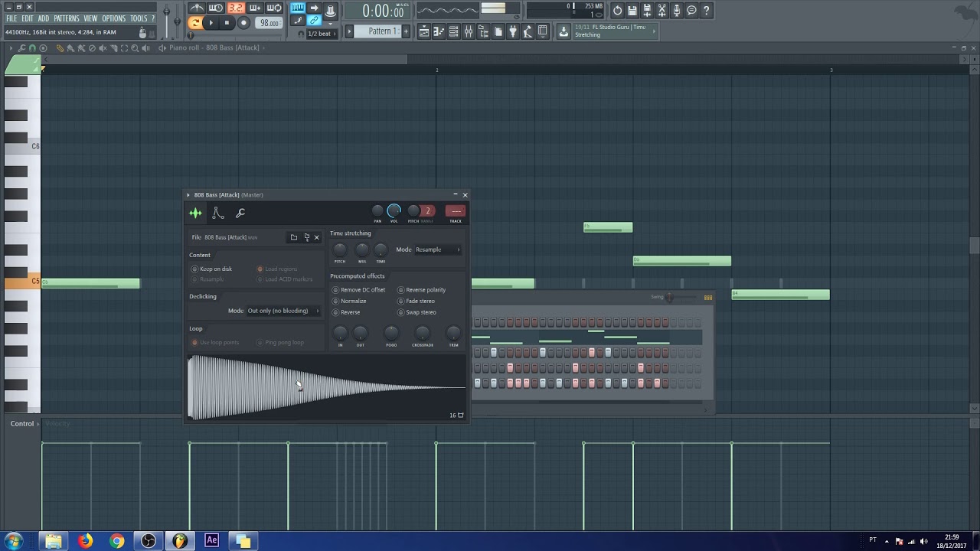Open the ADD menu
Image resolution: width=980 pixels, height=551 pixels.
click(x=44, y=18)
